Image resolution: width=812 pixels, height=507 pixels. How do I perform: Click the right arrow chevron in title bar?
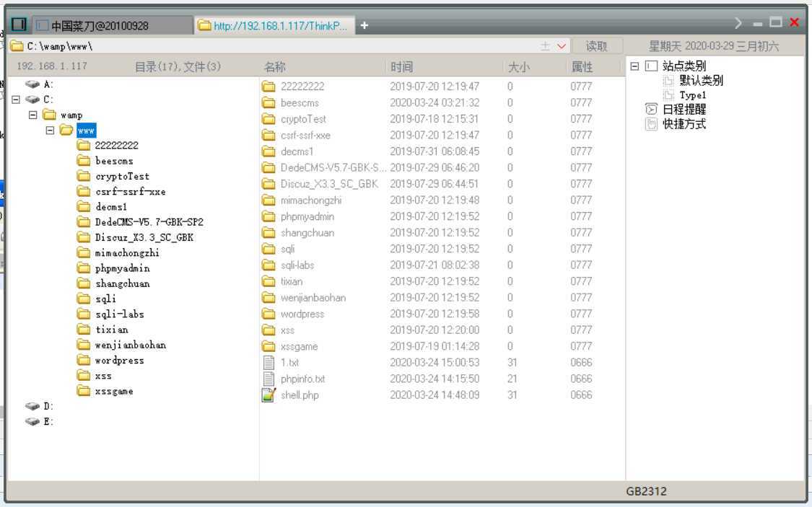(x=738, y=23)
